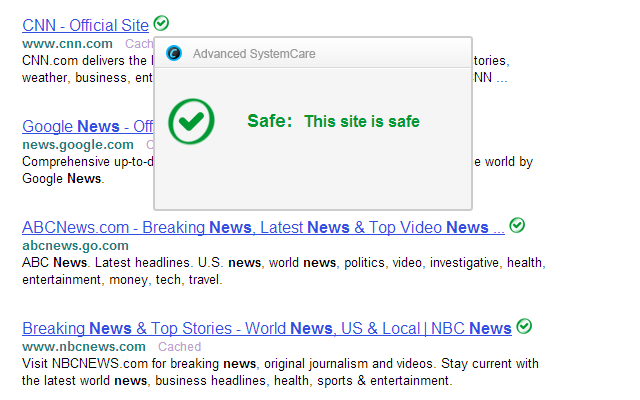Click the Advanced SystemCare popup title text
The height and width of the screenshot is (400, 640).
pos(254,53)
